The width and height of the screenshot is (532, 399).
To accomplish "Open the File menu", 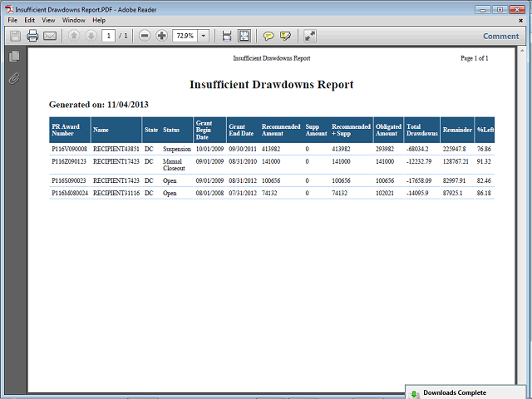I will (12, 20).
